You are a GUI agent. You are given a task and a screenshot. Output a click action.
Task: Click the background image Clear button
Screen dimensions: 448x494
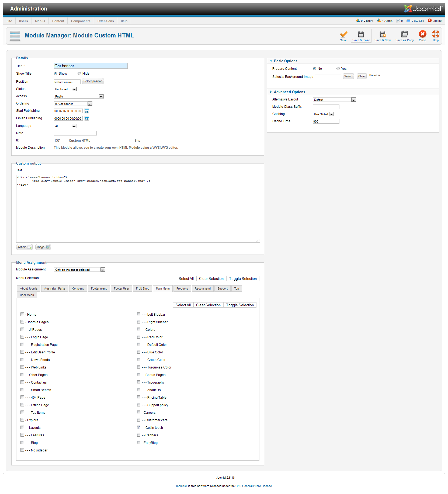click(362, 76)
